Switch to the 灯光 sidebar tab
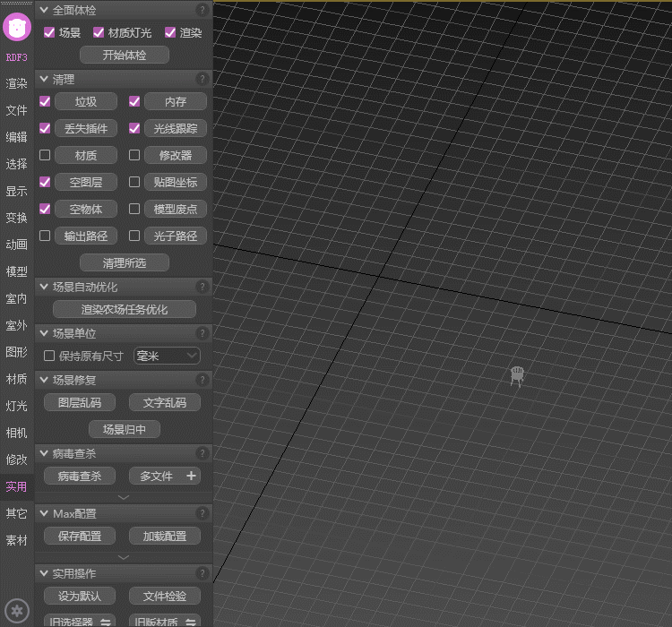Viewport: 672px width, 627px height. coord(17,406)
